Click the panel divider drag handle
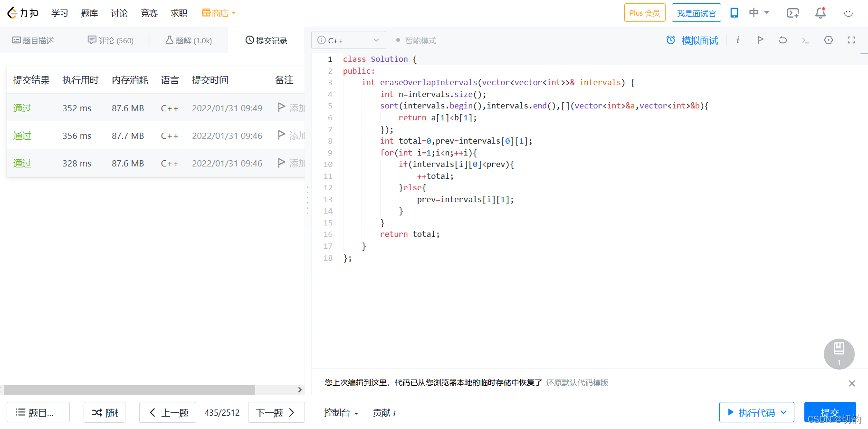The width and height of the screenshot is (868, 429). pyautogui.click(x=308, y=201)
